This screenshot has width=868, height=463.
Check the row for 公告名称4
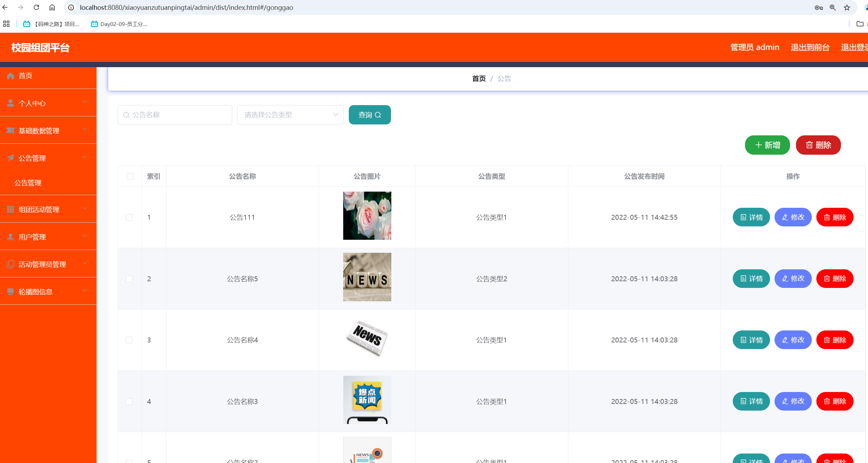click(129, 340)
